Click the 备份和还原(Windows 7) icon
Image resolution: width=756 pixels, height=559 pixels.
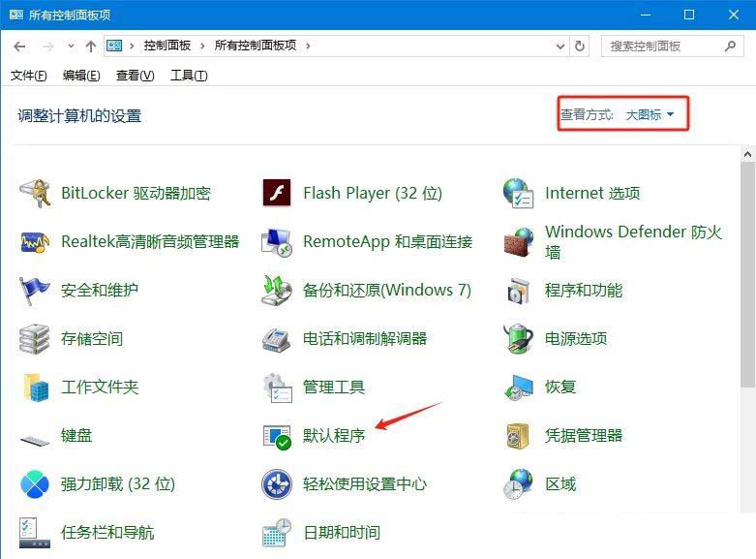(x=277, y=291)
